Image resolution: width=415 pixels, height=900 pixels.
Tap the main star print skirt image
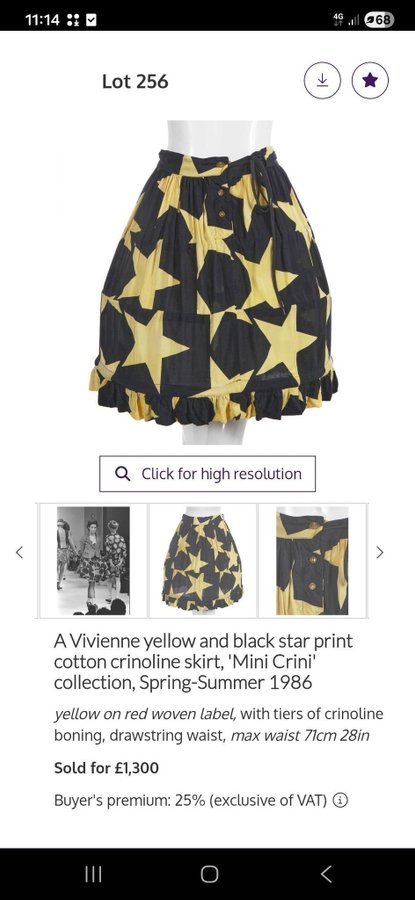pyautogui.click(x=213, y=281)
